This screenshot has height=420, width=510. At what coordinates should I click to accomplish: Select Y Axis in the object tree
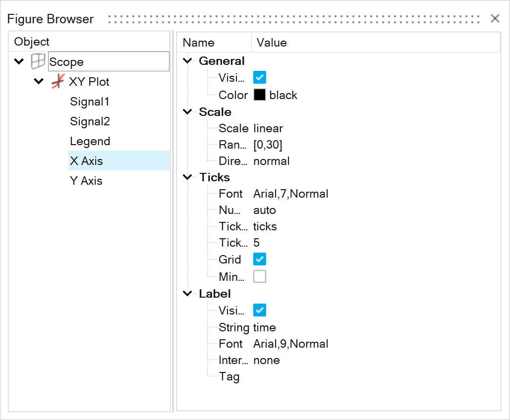pyautogui.click(x=86, y=181)
